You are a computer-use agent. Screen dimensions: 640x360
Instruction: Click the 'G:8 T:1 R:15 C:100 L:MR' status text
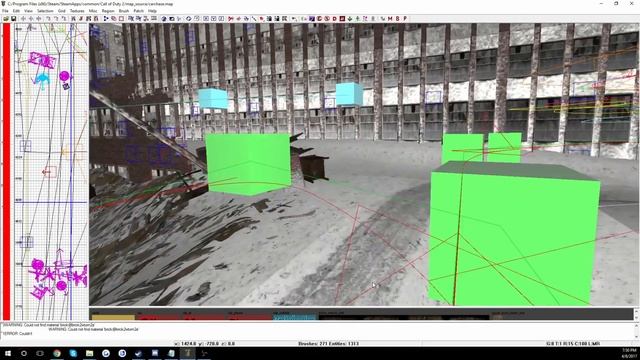coord(573,344)
